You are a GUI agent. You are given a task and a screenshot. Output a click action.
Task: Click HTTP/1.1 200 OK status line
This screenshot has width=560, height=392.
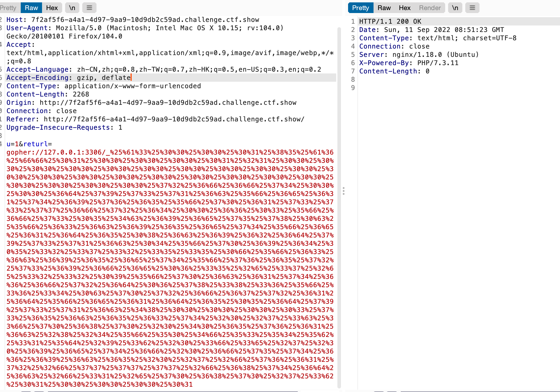point(390,22)
